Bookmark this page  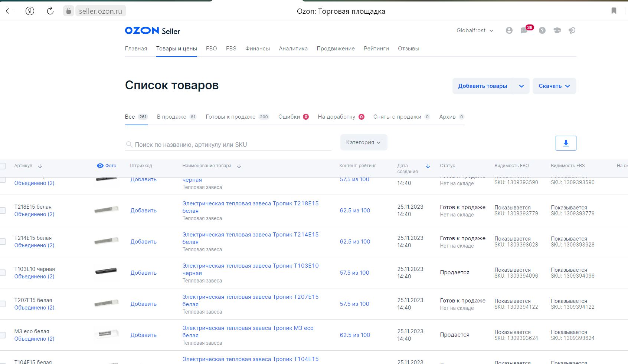tap(614, 11)
